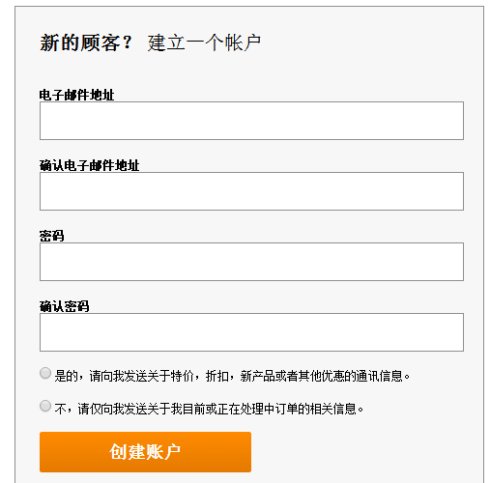Place cursor in the password confirmation box
490x483 pixels.
pos(252,332)
